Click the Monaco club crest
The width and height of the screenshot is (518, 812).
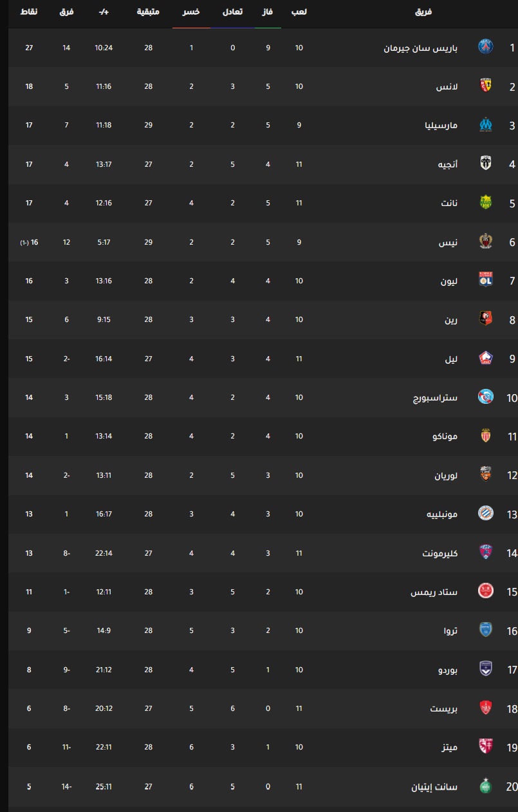(486, 436)
